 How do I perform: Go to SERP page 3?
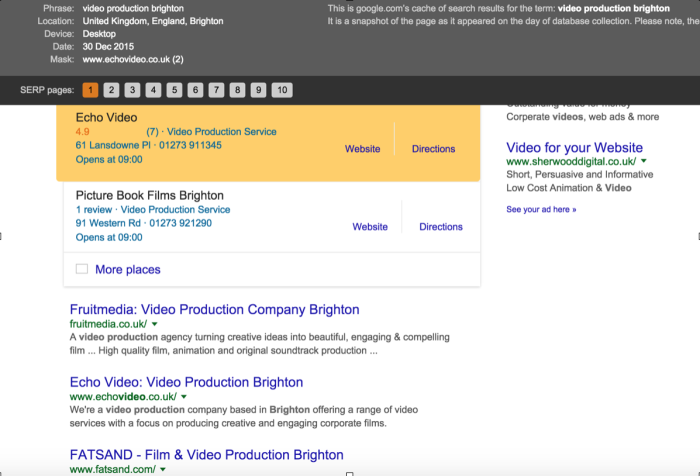tap(132, 90)
